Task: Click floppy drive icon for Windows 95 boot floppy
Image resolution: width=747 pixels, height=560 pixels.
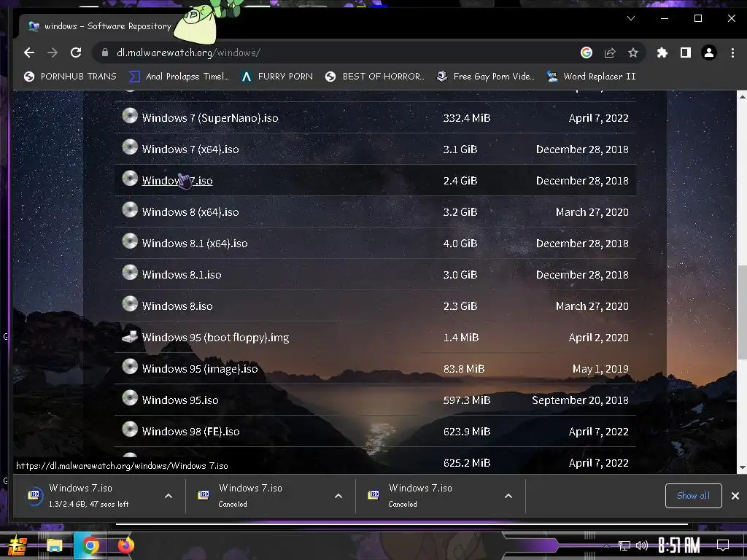Action: (x=130, y=336)
